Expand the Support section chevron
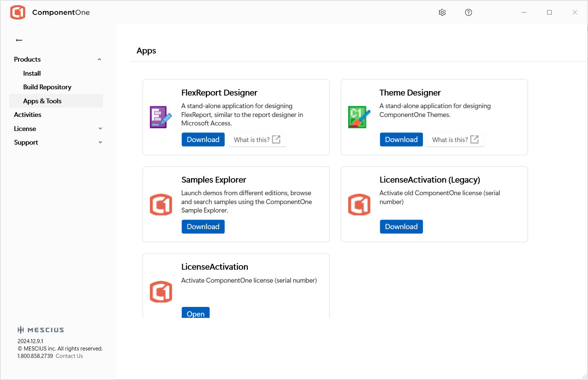Viewport: 588px width, 380px height. [100, 142]
